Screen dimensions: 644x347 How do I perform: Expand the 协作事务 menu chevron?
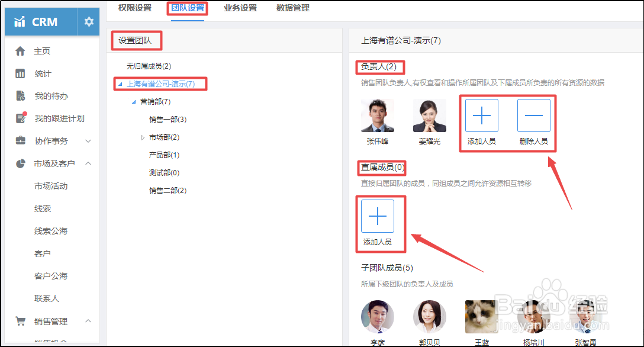point(88,141)
